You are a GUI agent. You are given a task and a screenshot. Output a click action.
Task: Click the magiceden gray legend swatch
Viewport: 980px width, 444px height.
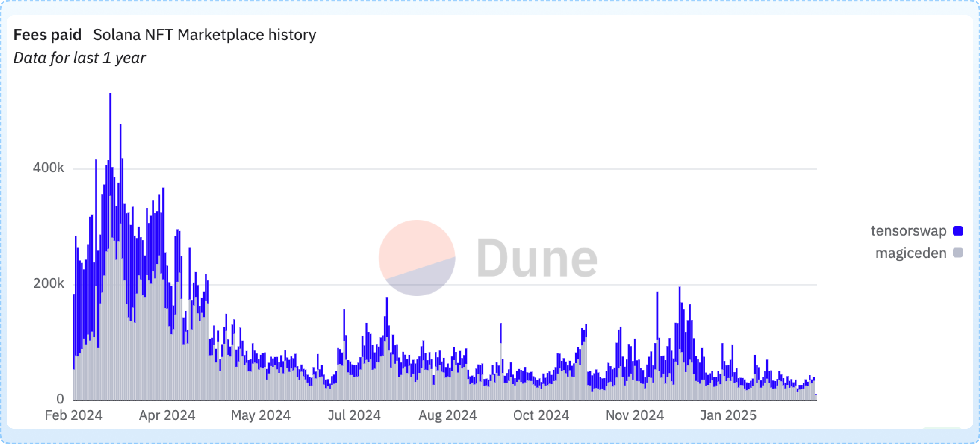coord(958,253)
